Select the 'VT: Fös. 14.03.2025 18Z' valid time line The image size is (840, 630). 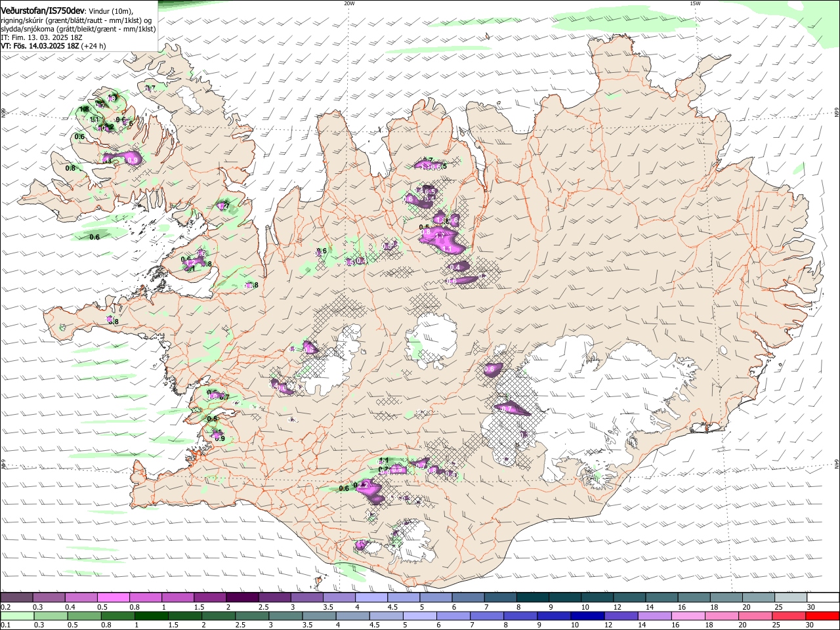(x=40, y=46)
